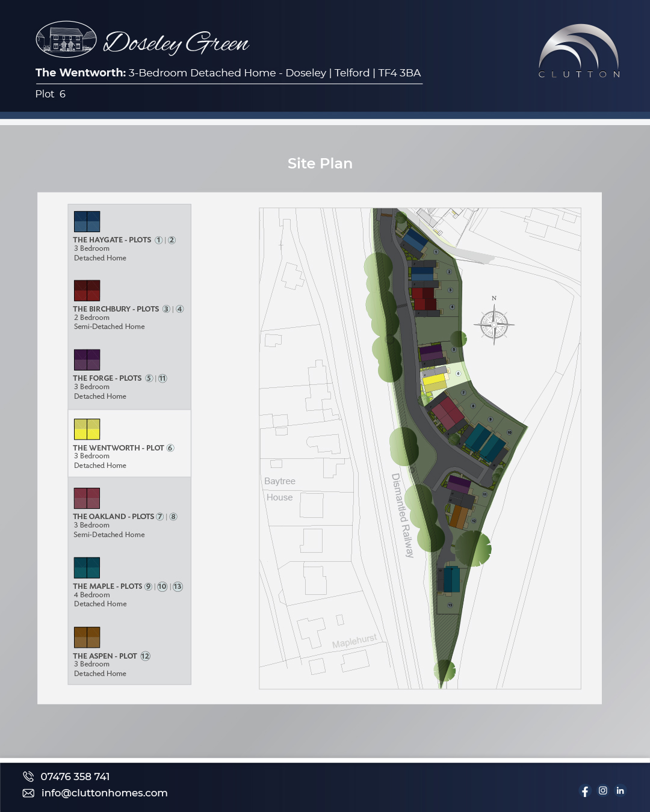
Task: Select the teal Maple colour swatch
Action: click(x=87, y=568)
